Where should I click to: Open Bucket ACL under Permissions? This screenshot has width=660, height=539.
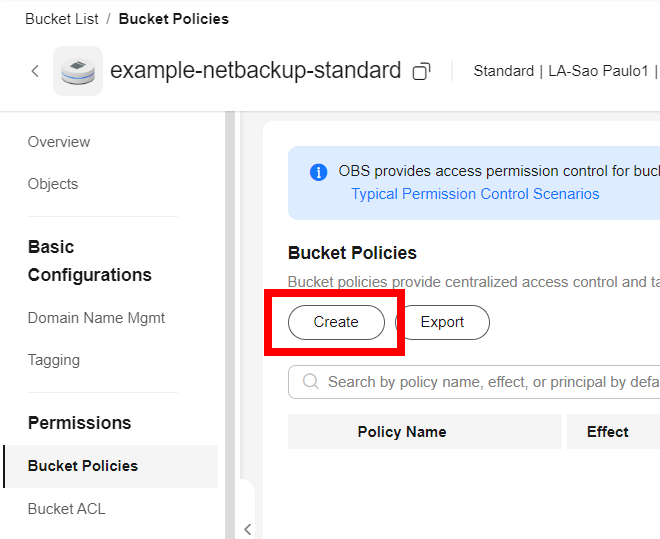click(66, 509)
